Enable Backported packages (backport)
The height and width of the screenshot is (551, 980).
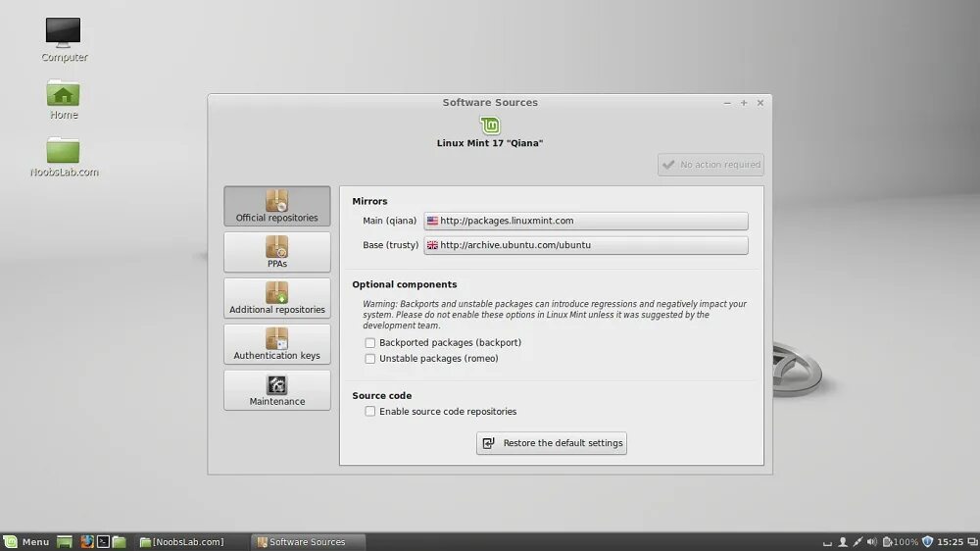tap(370, 343)
